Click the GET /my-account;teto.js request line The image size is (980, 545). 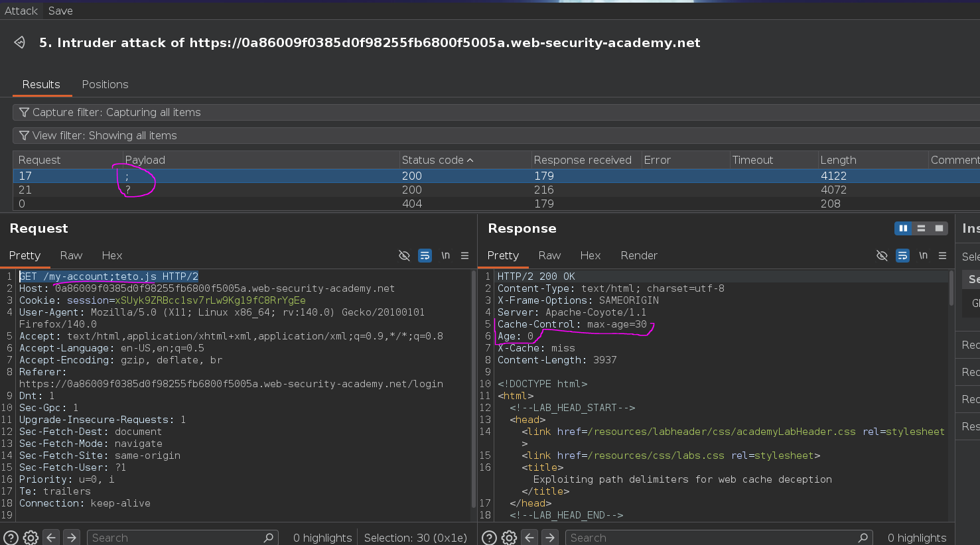click(x=109, y=276)
